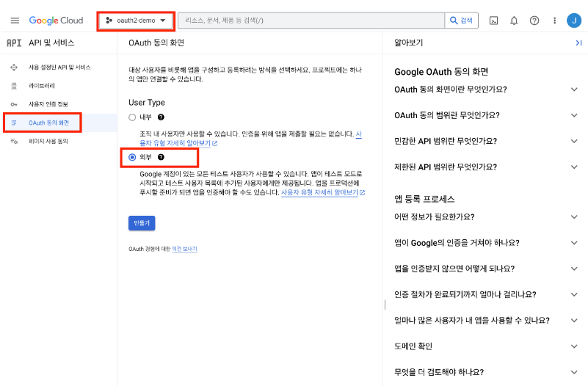Screen dimensions: 588x386
Task: Click the OAuth 동의 화면 page title
Action: click(156, 43)
